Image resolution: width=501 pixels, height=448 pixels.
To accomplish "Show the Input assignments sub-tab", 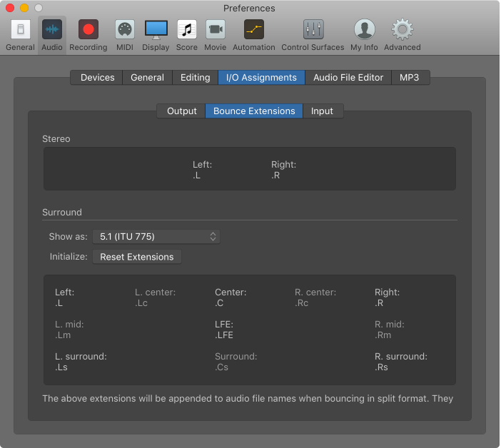I will pyautogui.click(x=323, y=111).
